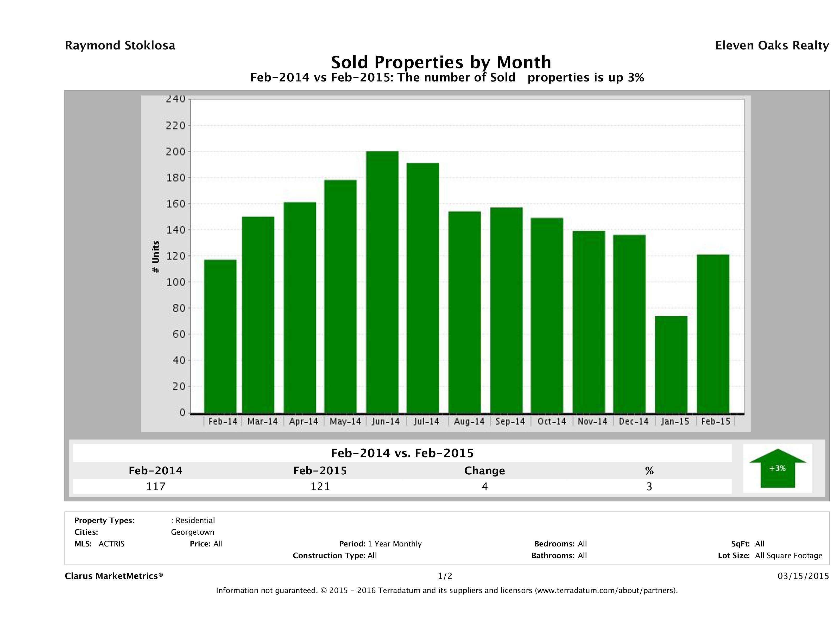The width and height of the screenshot is (840, 637).
Task: Click the Change column header
Action: [484, 471]
